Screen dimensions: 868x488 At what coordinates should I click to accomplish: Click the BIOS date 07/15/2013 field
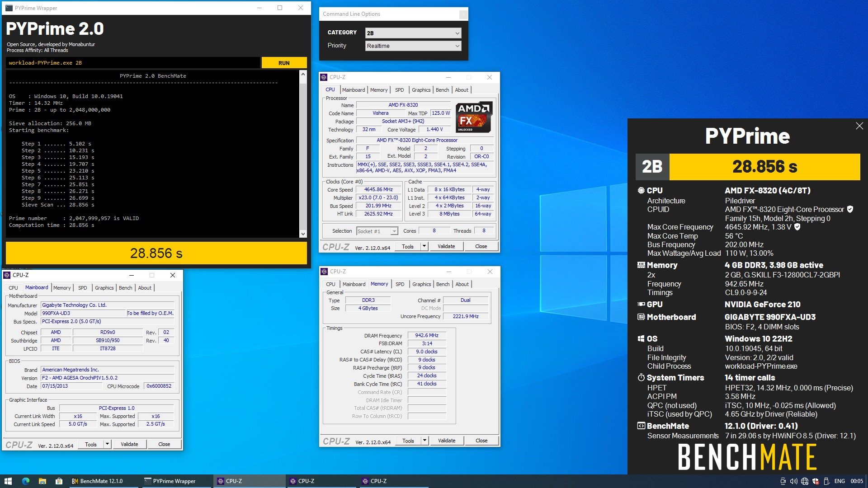pos(71,386)
